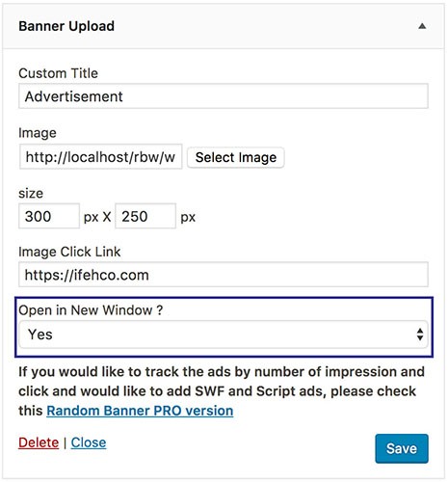Screen dimensions: 448x482
Task: Click the dropdown up-down arrows icon
Action: (420, 335)
